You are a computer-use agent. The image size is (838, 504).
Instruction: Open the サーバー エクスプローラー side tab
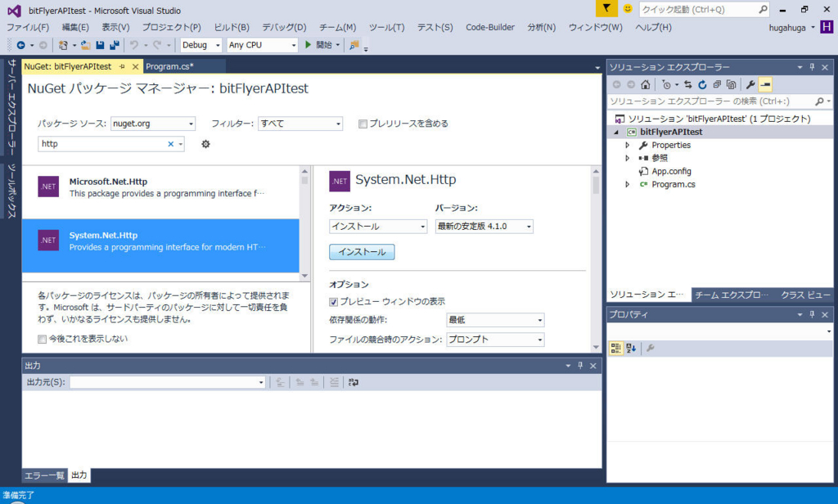[x=11, y=107]
